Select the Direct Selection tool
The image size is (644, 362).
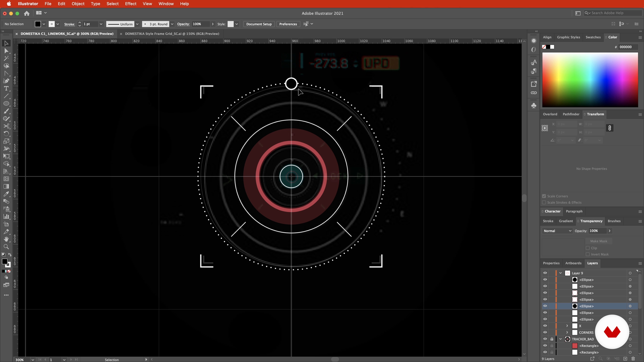pos(6,51)
